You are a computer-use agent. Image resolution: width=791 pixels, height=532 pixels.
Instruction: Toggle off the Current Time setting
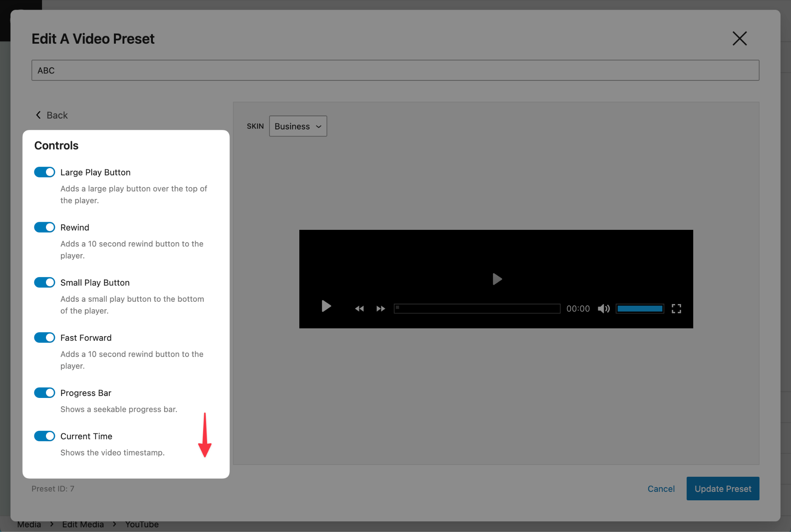44,436
